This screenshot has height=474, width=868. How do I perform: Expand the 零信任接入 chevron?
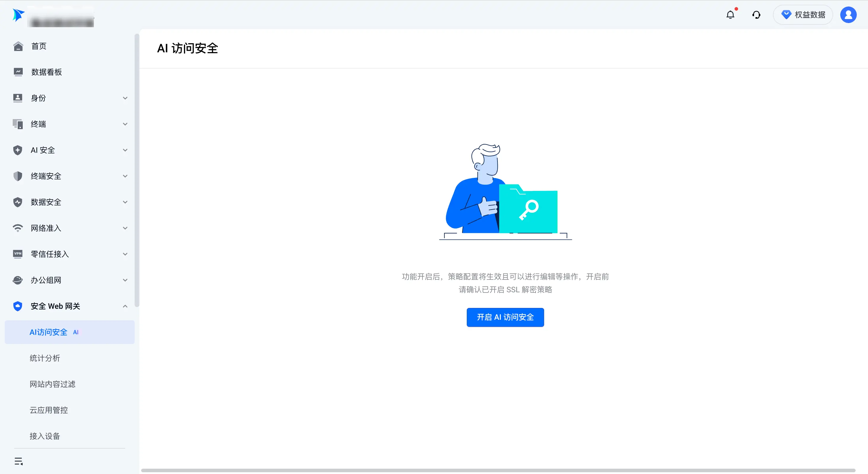click(125, 254)
